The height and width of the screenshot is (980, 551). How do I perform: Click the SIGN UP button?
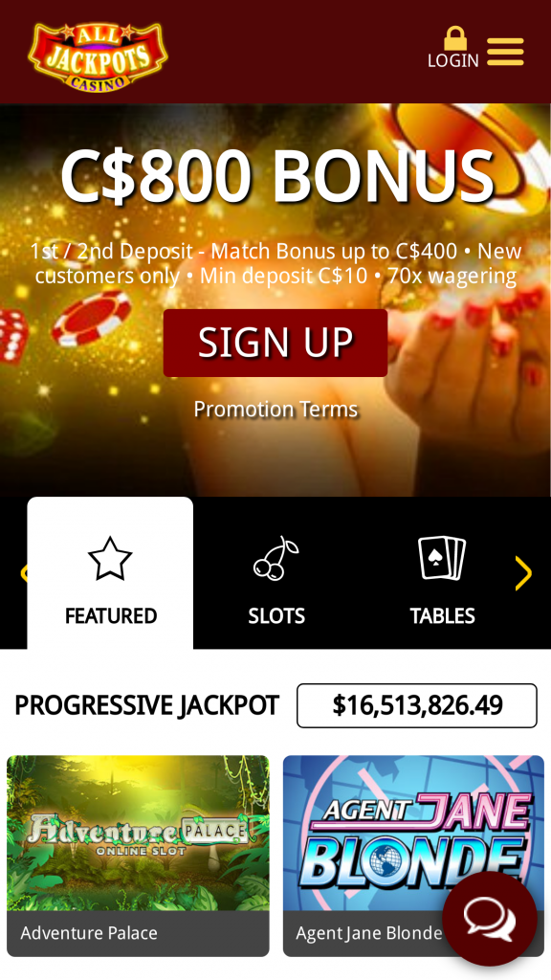[275, 343]
